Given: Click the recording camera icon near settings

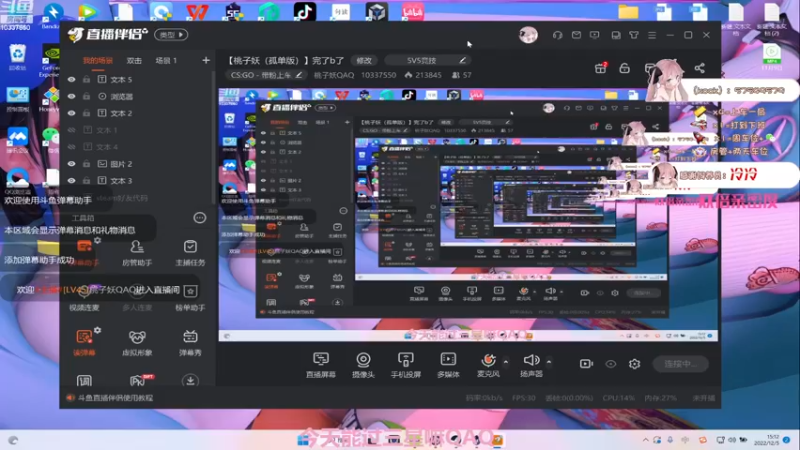Looking at the screenshot, I should 586,364.
